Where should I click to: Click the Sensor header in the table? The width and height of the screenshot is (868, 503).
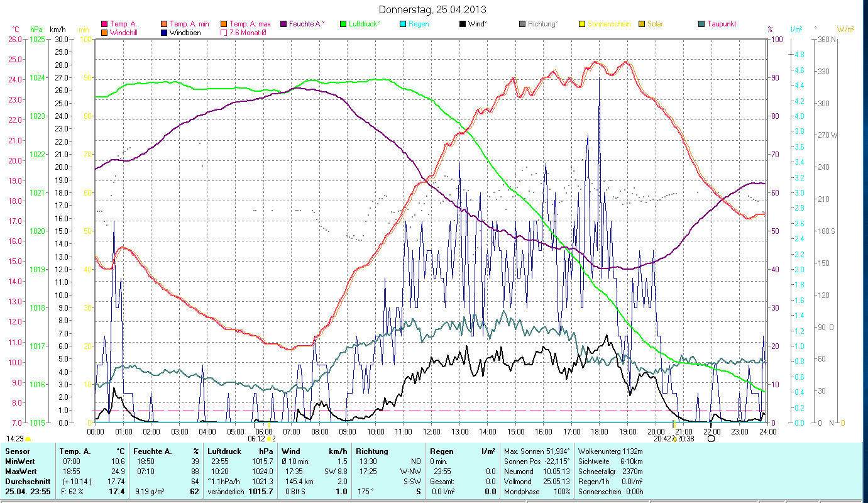[16, 451]
